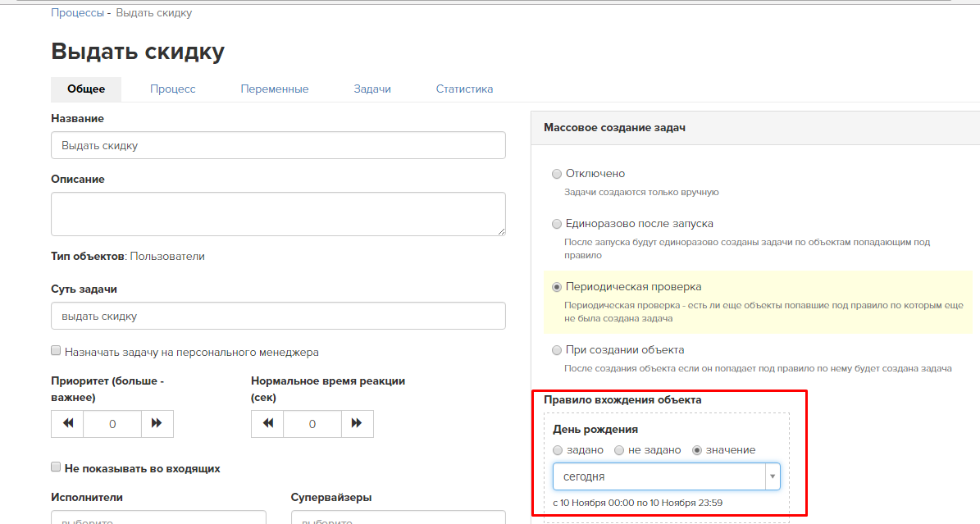Select the 'Отключено' radio option
Image resolution: width=980 pixels, height=524 pixels.
(x=557, y=174)
